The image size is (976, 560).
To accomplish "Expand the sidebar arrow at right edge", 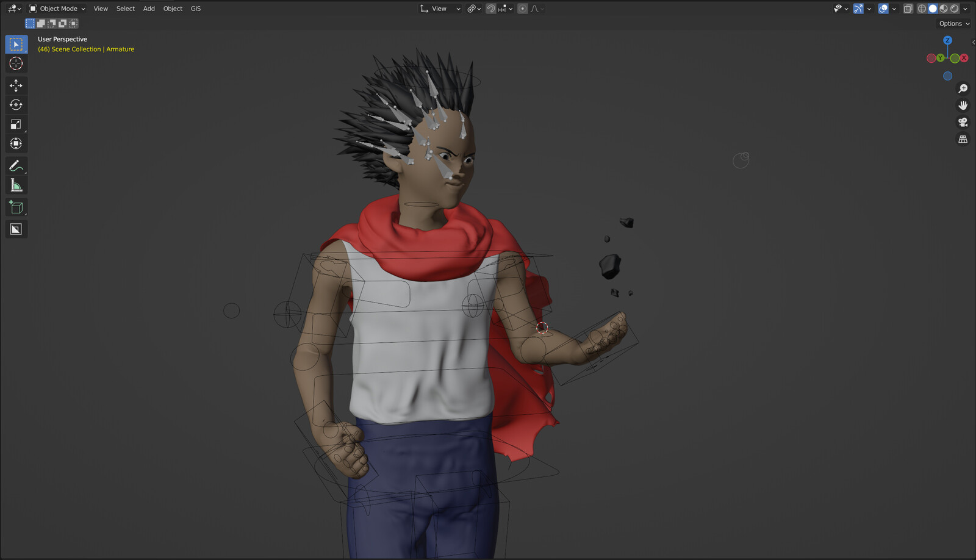I will pos(973,42).
